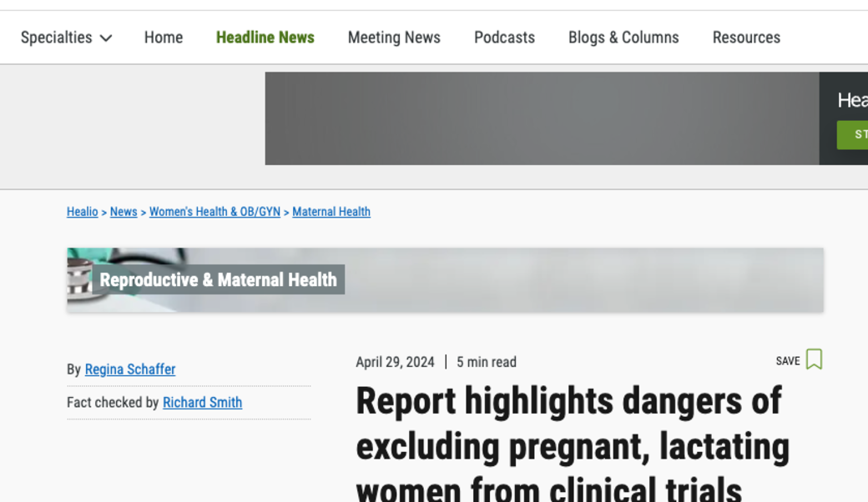
Task: Open the Specialties menu label
Action: [56, 38]
